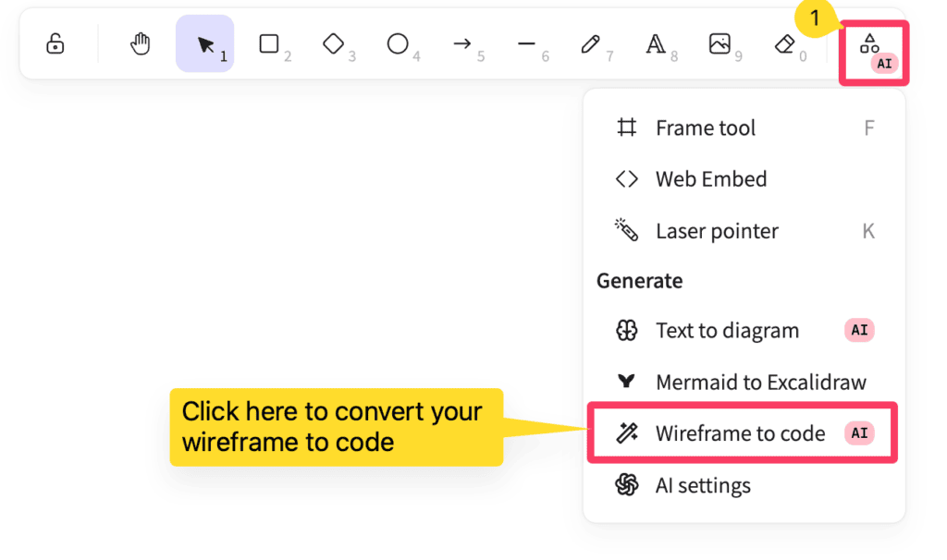Choose Frame tool from the menu
947x560 pixels.
click(706, 128)
